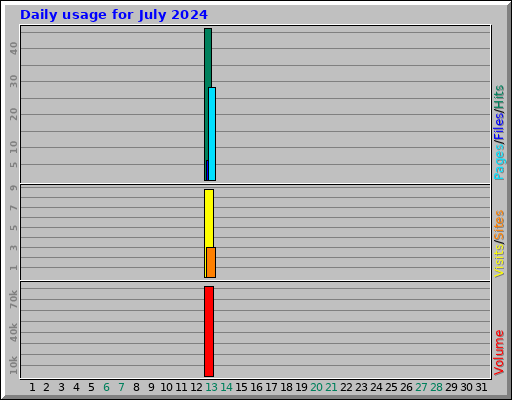Click day 17 on the x-axis
Viewport: 512px width, 400px height.
[x=271, y=387]
